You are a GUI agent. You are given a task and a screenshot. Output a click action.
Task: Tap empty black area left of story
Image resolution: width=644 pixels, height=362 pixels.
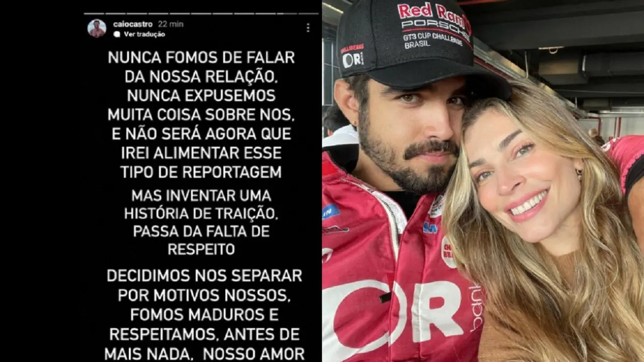click(x=40, y=181)
